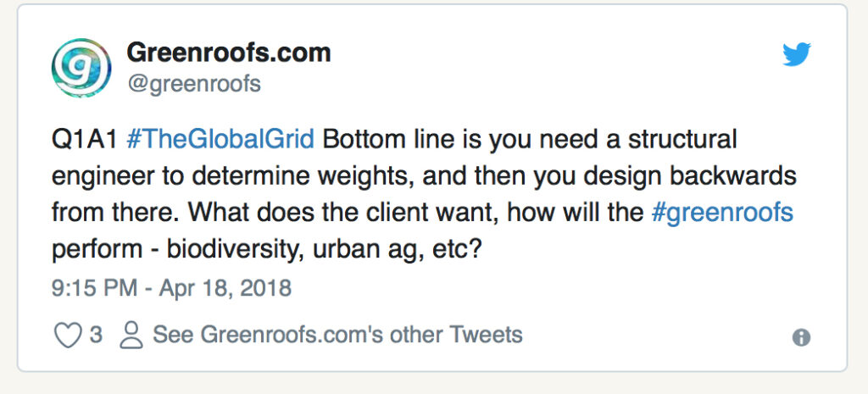Click the blue Twitter bird logo
Image resolution: width=868 pixels, height=394 pixels.
(x=796, y=55)
